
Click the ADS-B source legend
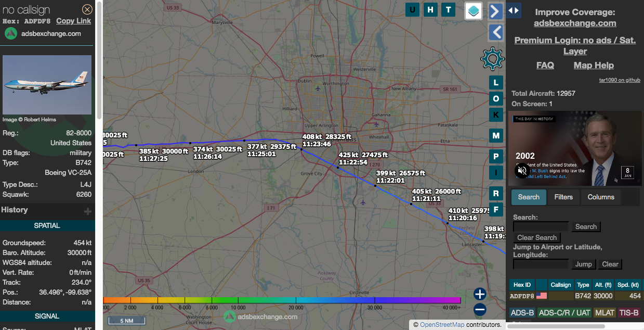[x=522, y=313]
